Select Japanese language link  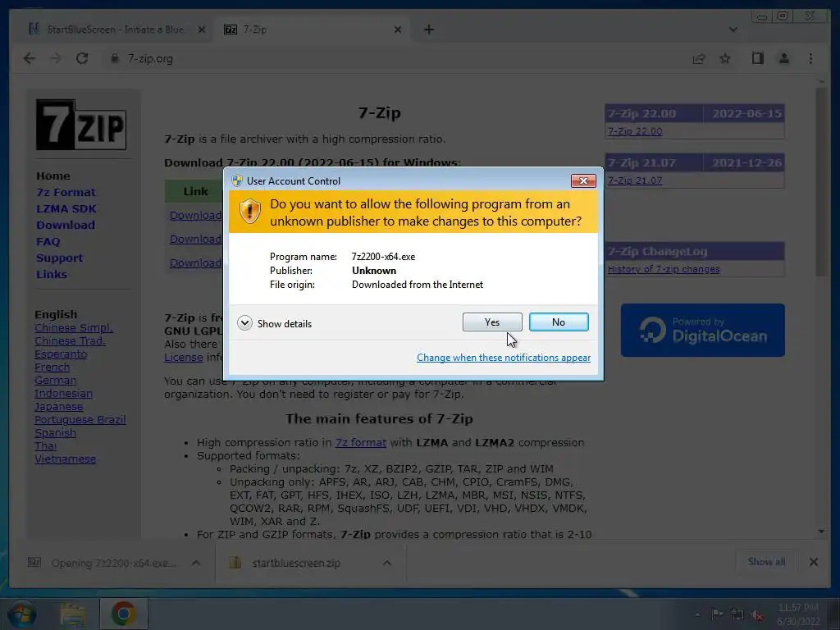[58, 407]
